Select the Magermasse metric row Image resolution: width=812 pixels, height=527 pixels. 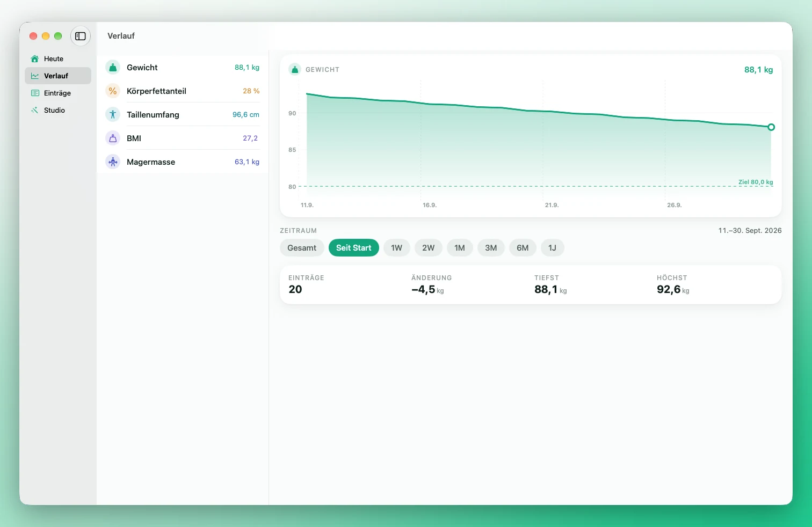coord(183,162)
